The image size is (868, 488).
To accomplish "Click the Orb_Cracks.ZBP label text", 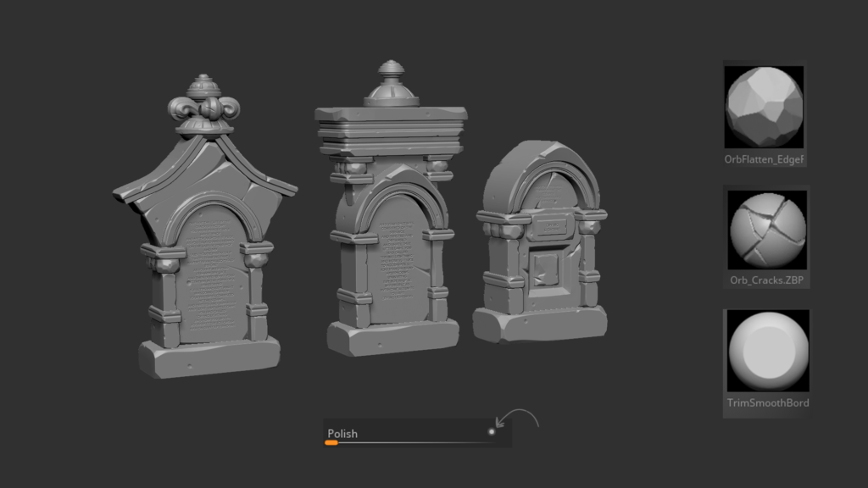I will pos(766,280).
